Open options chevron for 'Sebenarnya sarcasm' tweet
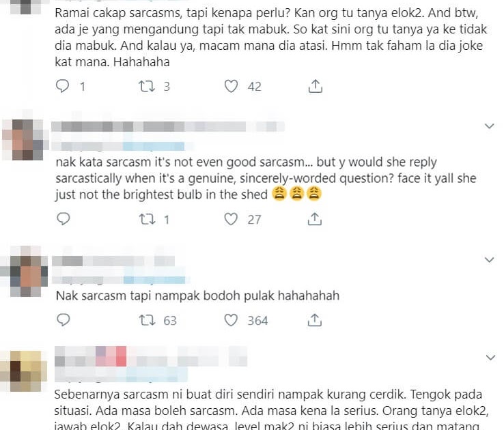504x430 pixels. 490,357
